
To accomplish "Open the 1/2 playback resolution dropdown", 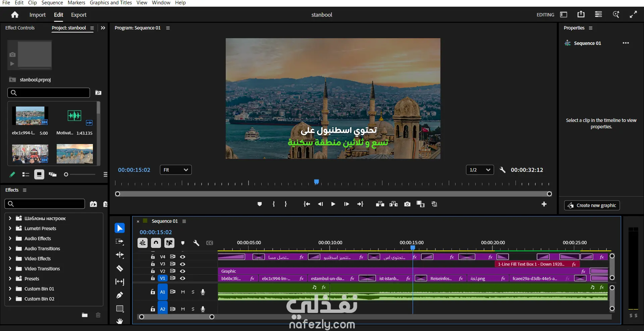I will tap(480, 170).
